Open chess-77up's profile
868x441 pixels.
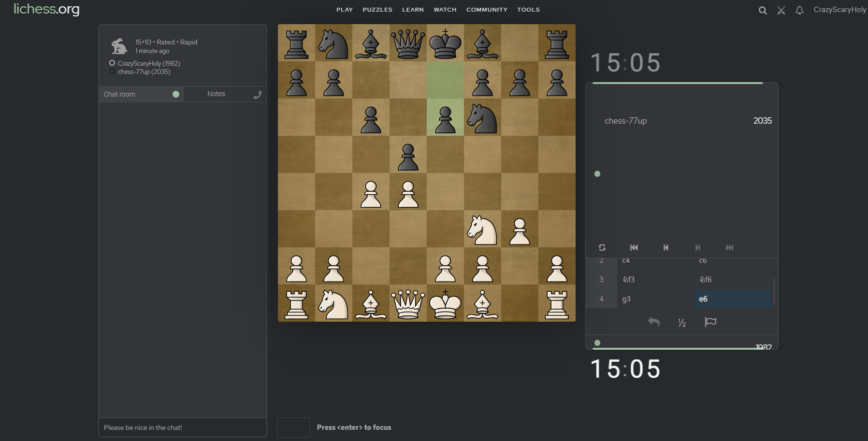coord(625,121)
